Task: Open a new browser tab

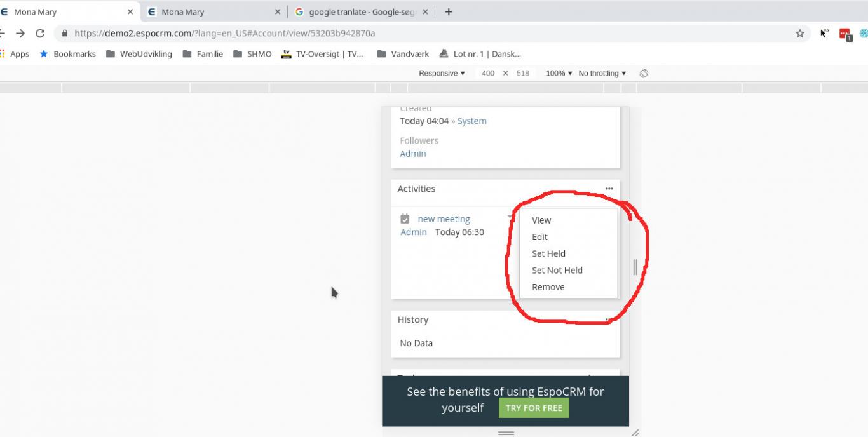Action: pyautogui.click(x=449, y=12)
